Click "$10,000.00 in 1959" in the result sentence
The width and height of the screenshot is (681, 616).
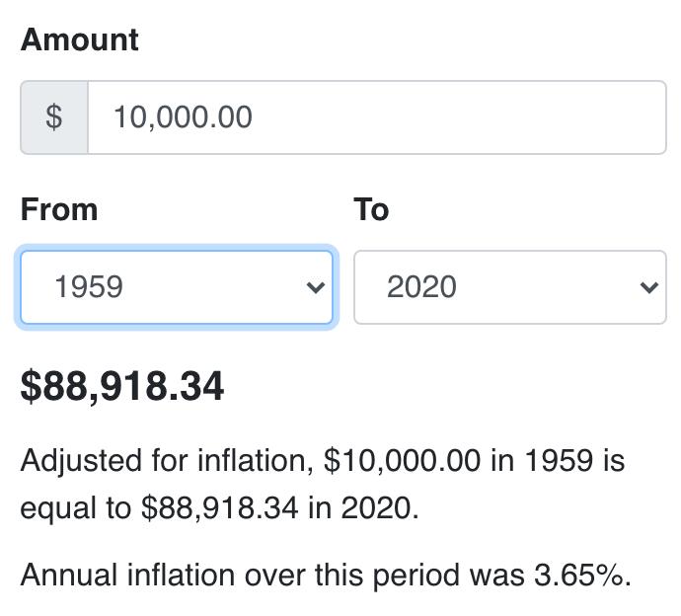[x=474, y=461]
